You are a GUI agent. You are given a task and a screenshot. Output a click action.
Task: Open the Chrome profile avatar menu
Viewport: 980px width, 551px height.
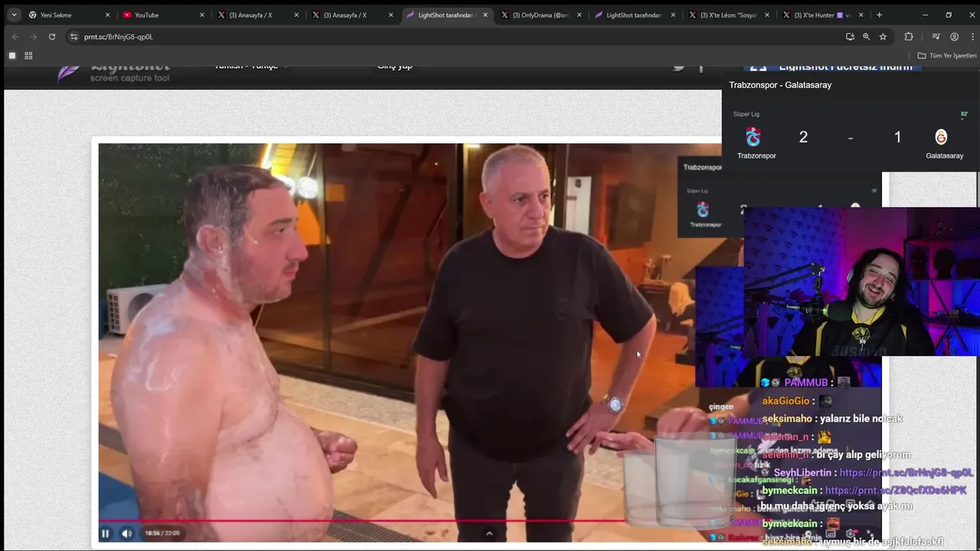(954, 37)
